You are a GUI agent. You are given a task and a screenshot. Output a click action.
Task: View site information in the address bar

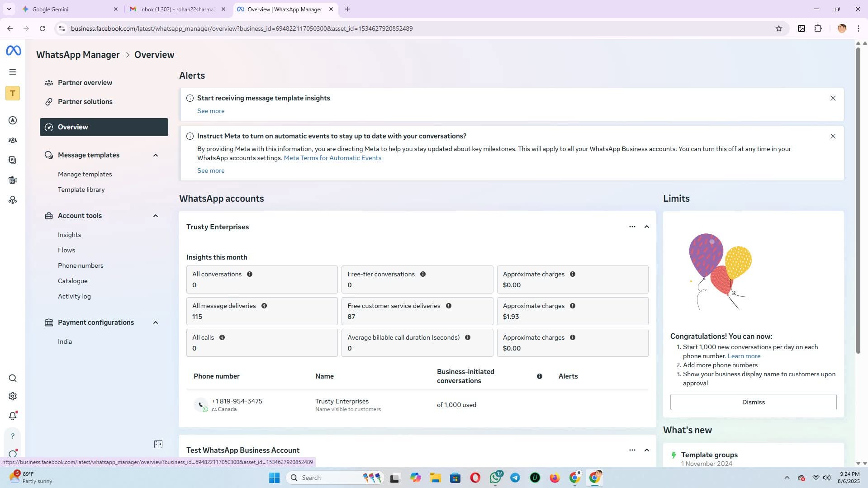62,28
